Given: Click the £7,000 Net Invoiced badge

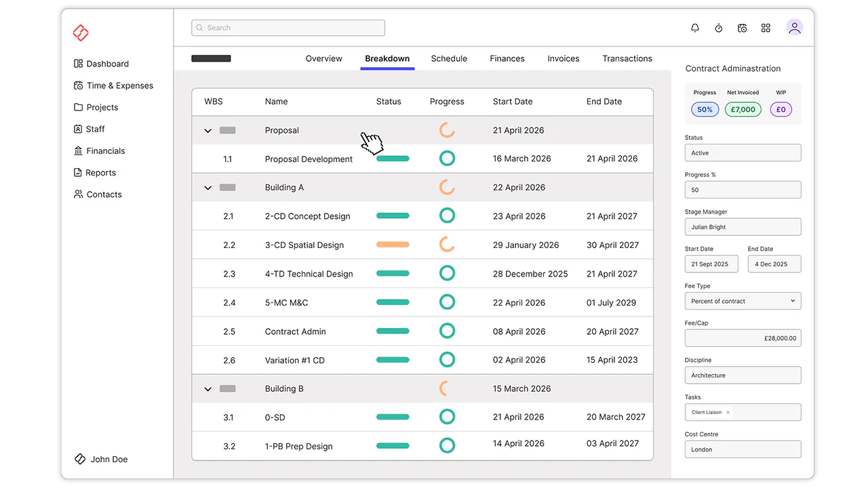Looking at the screenshot, I should pyautogui.click(x=743, y=109).
